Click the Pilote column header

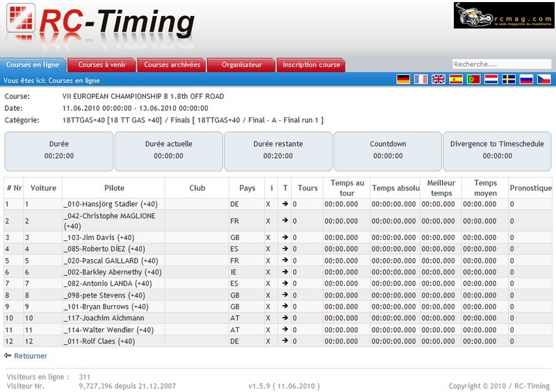click(114, 188)
